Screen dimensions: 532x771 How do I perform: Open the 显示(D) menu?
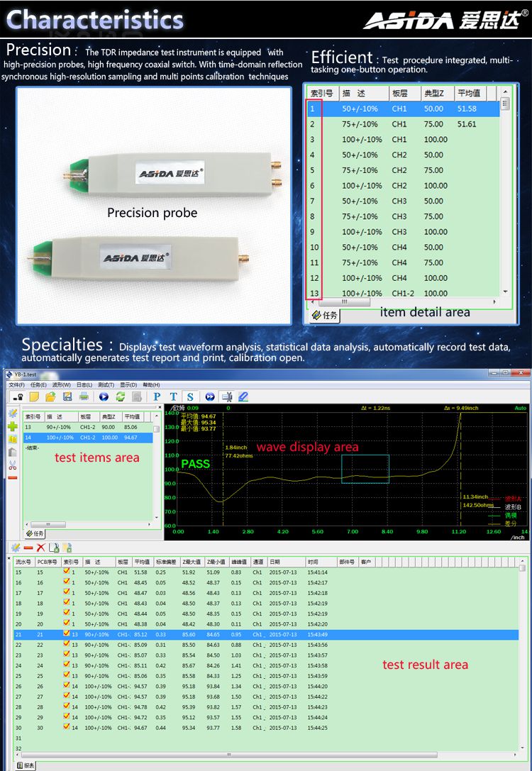128,384
